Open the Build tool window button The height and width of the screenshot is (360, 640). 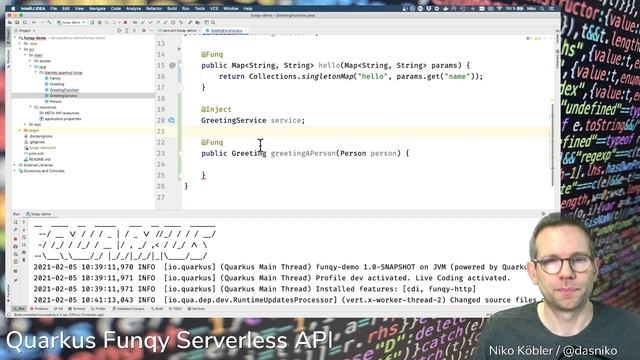tap(157, 309)
